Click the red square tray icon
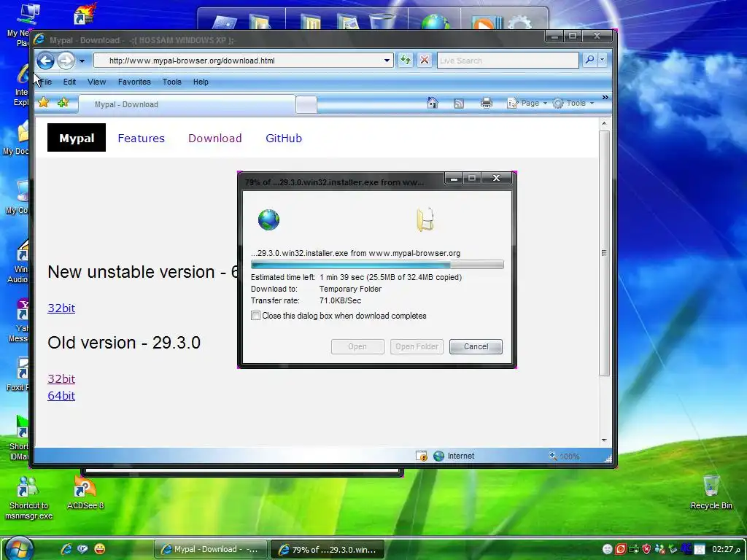The width and height of the screenshot is (747, 560). pyautogui.click(x=620, y=549)
